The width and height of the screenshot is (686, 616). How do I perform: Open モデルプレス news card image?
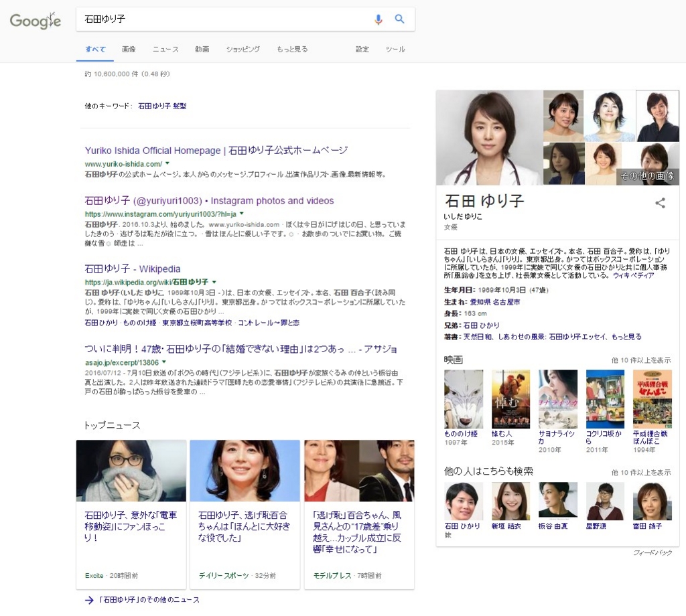tap(359, 471)
